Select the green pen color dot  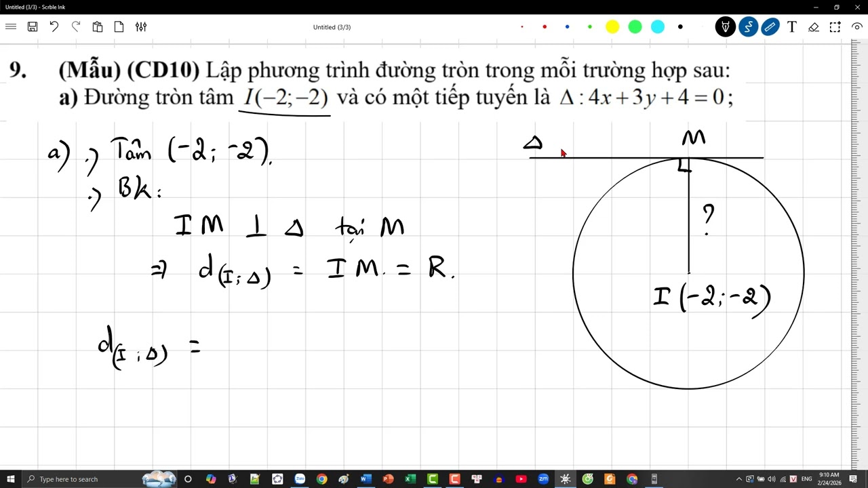click(590, 27)
